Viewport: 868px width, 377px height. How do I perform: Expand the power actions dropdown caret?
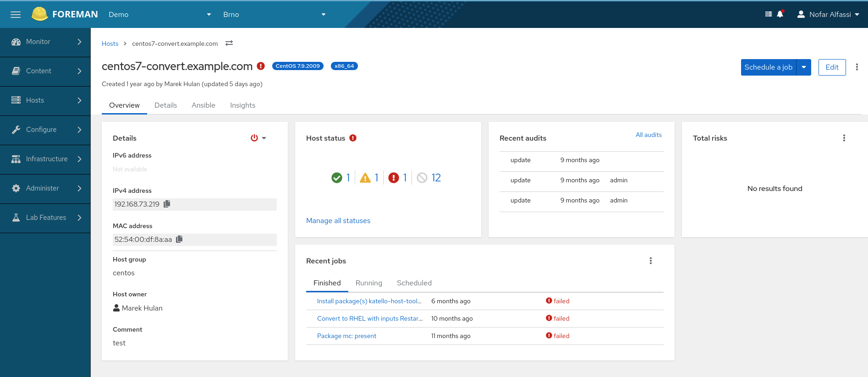coord(264,138)
